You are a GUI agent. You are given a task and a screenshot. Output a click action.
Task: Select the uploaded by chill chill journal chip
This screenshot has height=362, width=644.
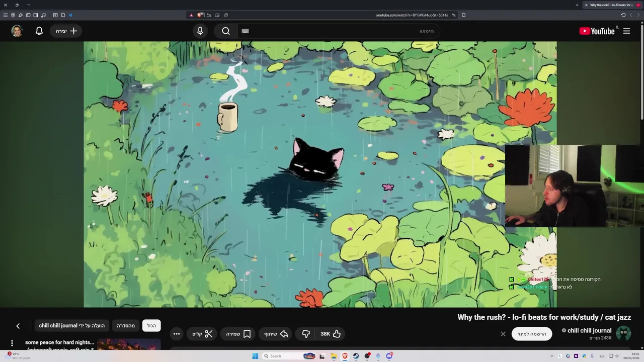point(72,326)
